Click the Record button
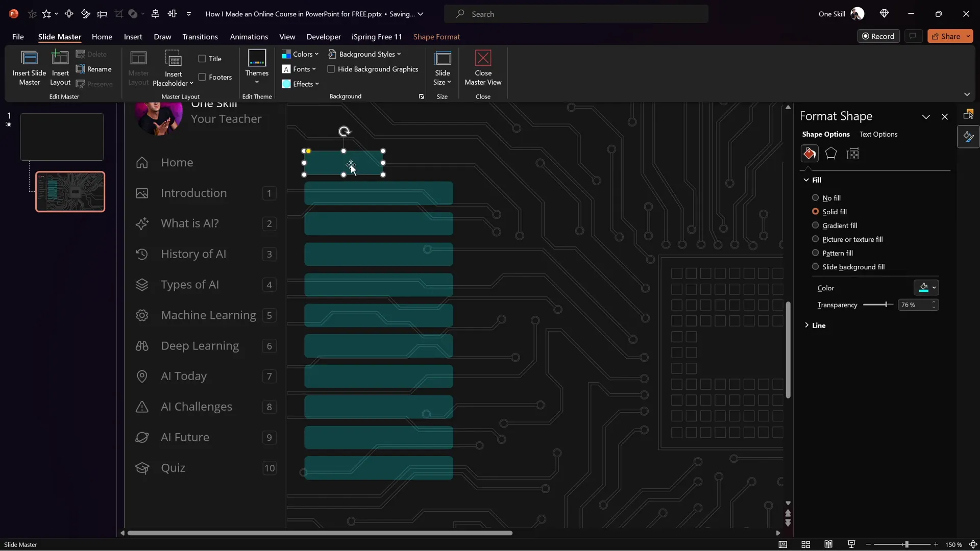Screen dimensions: 980x551 pos(878,36)
